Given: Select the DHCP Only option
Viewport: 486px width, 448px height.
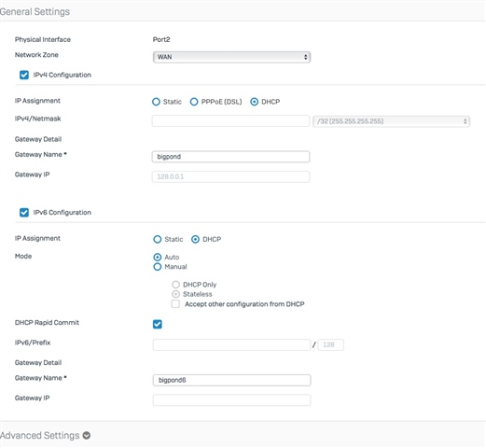Looking at the screenshot, I should coord(176,285).
